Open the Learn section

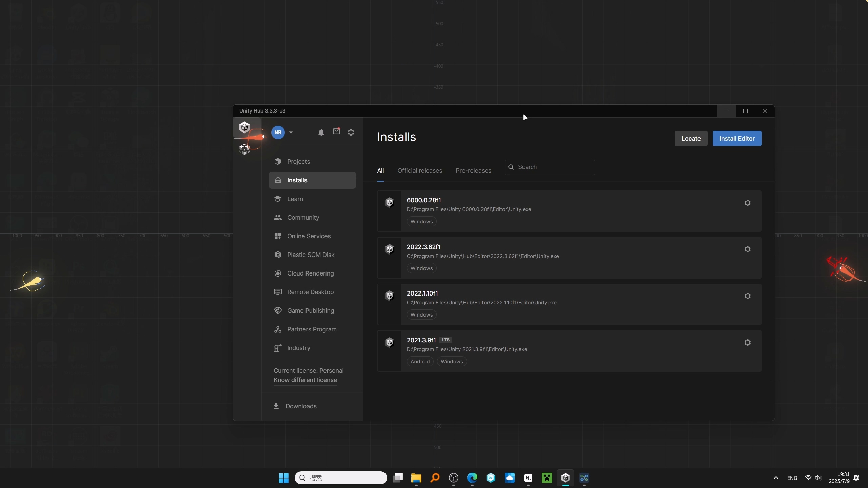click(x=312, y=199)
